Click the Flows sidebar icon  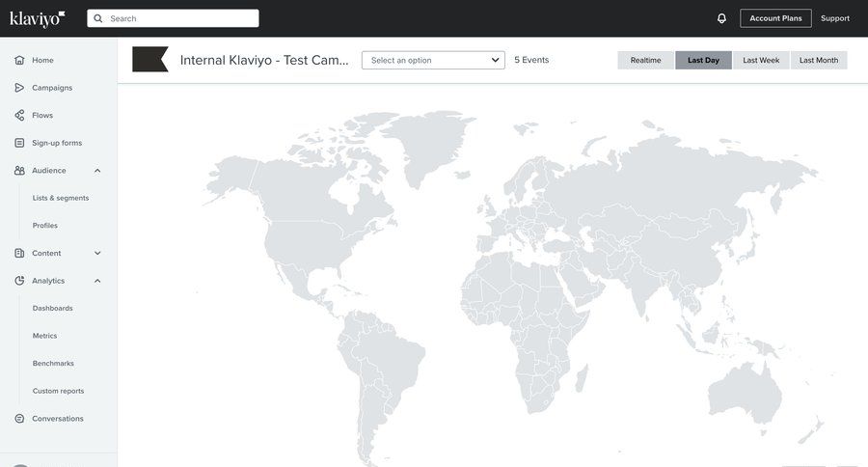coord(19,115)
